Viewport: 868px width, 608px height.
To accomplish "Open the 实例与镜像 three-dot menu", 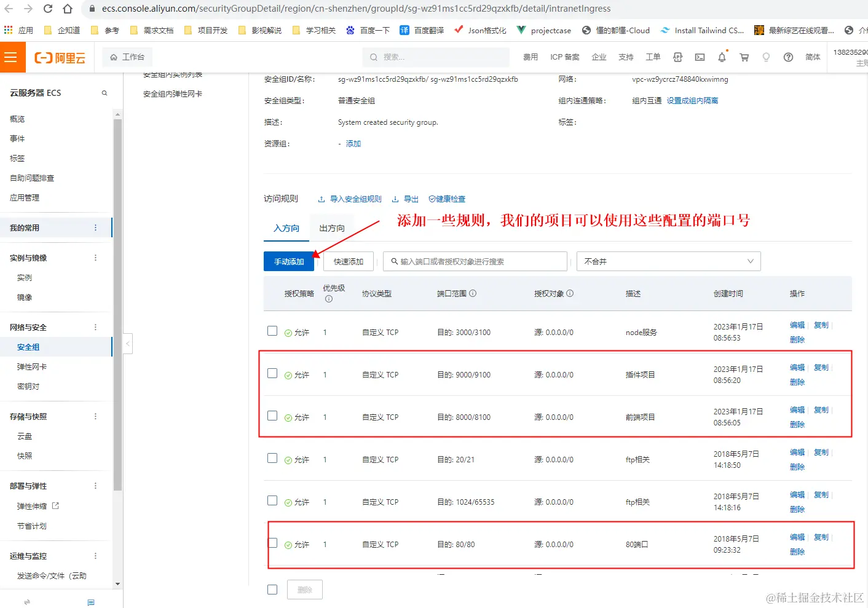I will point(95,258).
